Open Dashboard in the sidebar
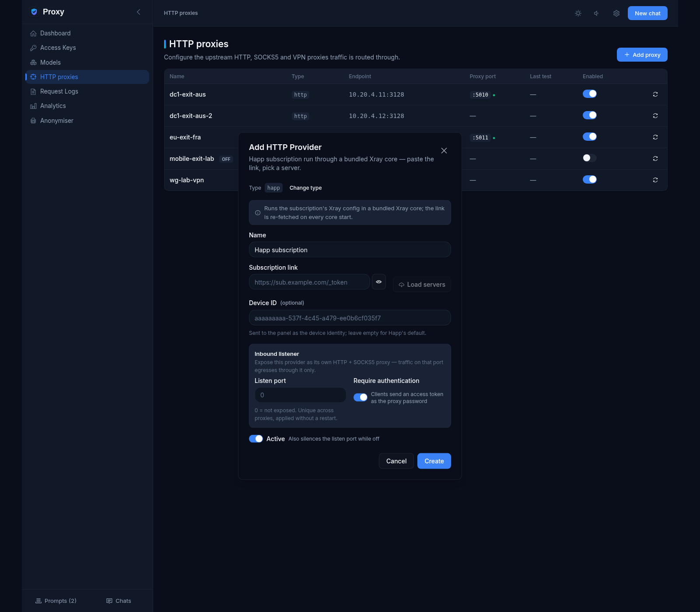The width and height of the screenshot is (700, 612). (87, 33)
